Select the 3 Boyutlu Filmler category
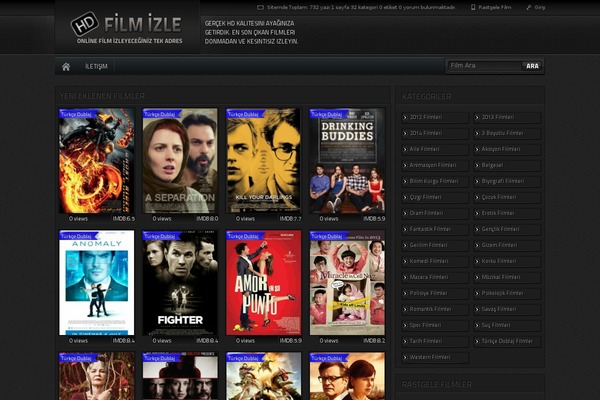Viewport: 600px width, 400px height. pos(507,133)
